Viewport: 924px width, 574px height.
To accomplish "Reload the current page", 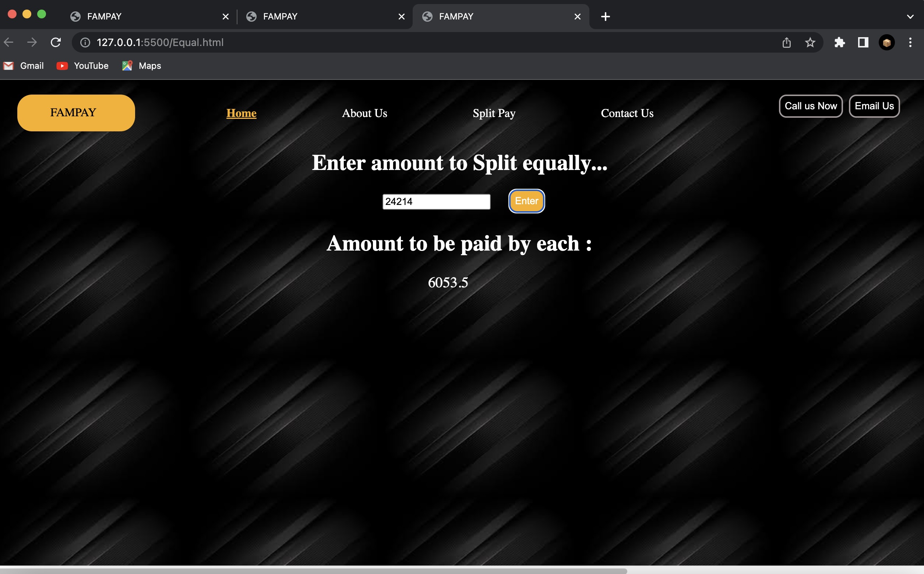I will (x=56, y=43).
